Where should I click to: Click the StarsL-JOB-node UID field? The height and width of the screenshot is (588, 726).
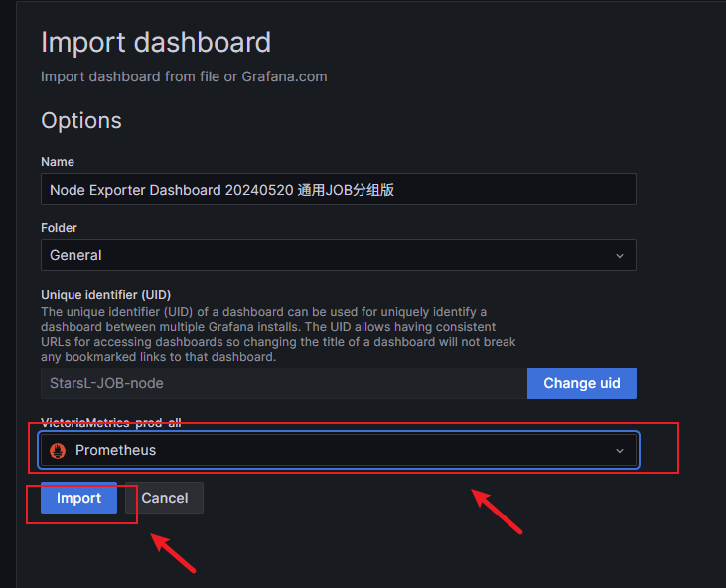(284, 383)
